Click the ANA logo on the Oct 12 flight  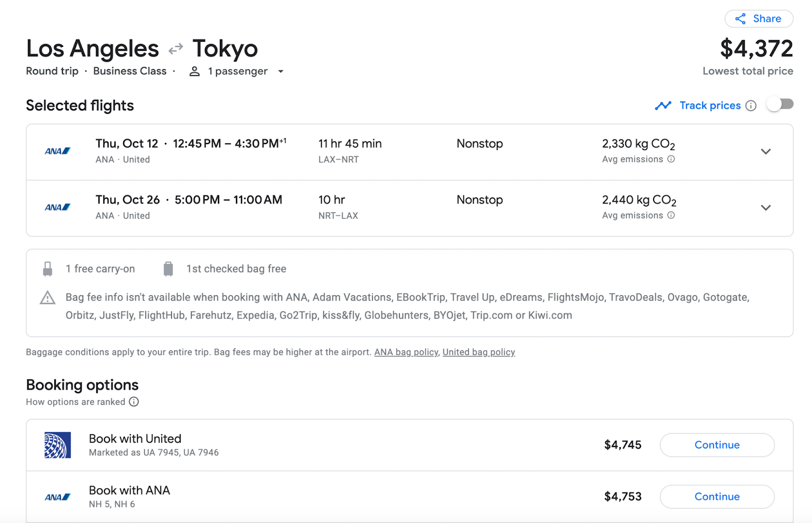point(57,151)
